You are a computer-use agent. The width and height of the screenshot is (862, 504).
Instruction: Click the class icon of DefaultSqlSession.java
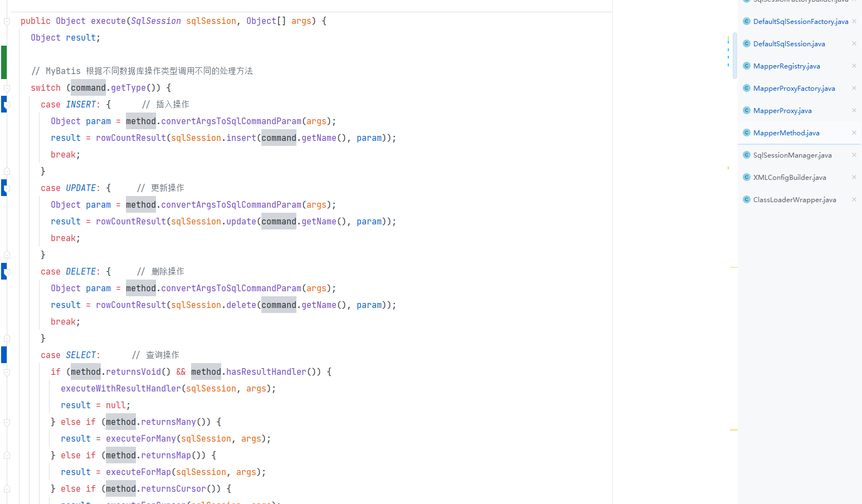[747, 43]
